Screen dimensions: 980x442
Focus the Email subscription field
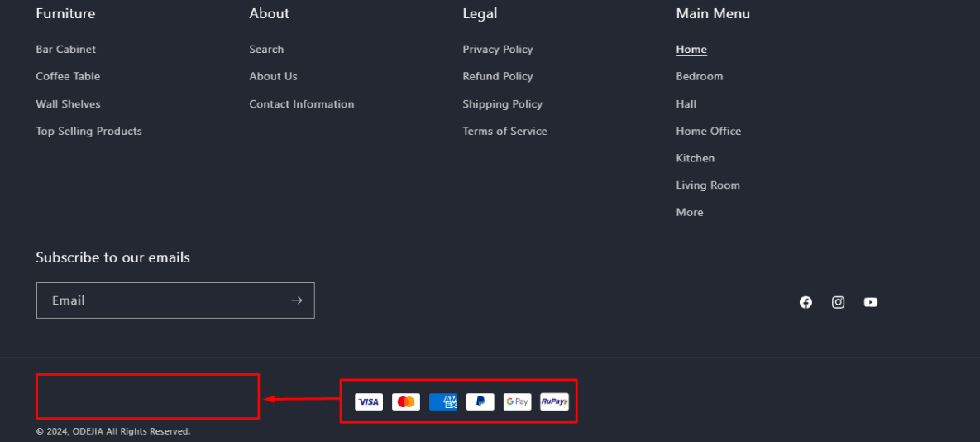[x=175, y=300]
